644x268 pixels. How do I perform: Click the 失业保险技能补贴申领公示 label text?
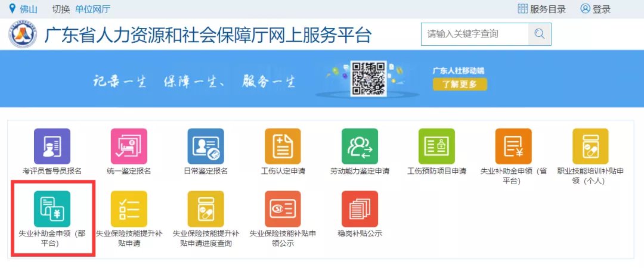(283, 238)
